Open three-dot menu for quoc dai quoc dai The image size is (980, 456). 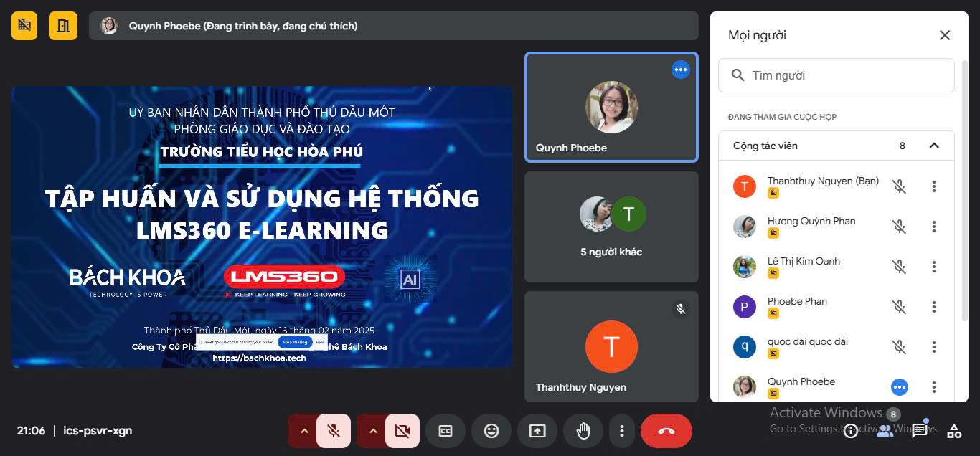[x=934, y=347]
